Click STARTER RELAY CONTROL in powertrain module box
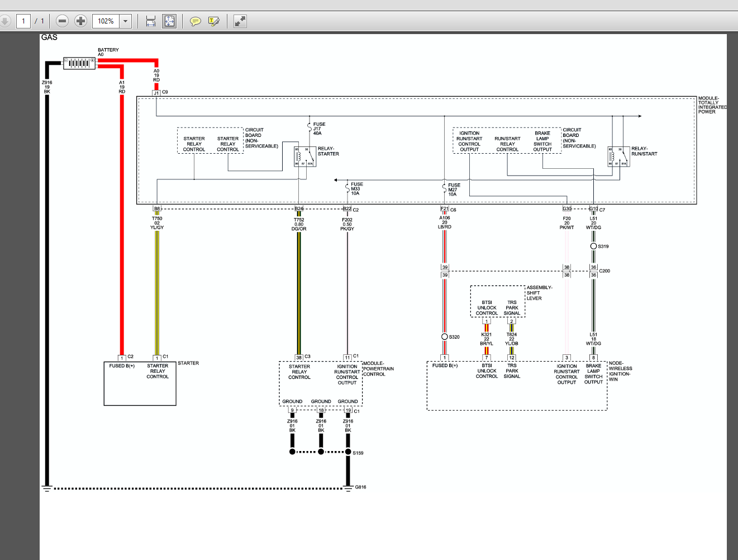Viewport: 738px width, 560px height. (299, 372)
